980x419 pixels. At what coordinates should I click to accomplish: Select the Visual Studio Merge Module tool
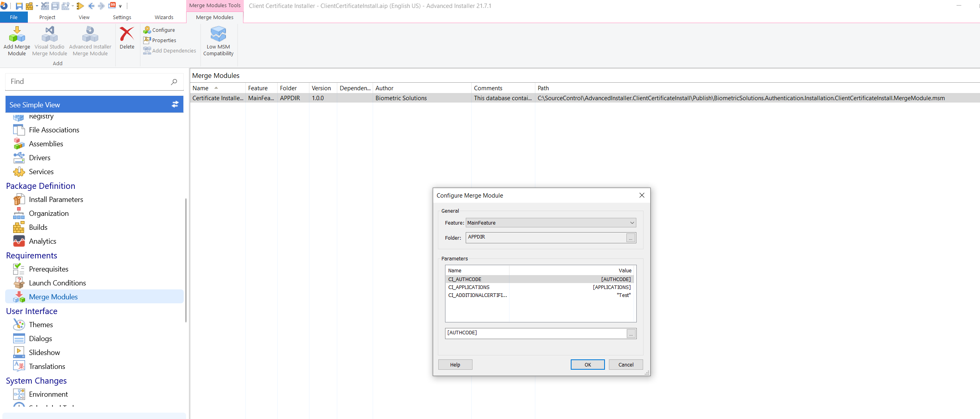click(x=49, y=40)
